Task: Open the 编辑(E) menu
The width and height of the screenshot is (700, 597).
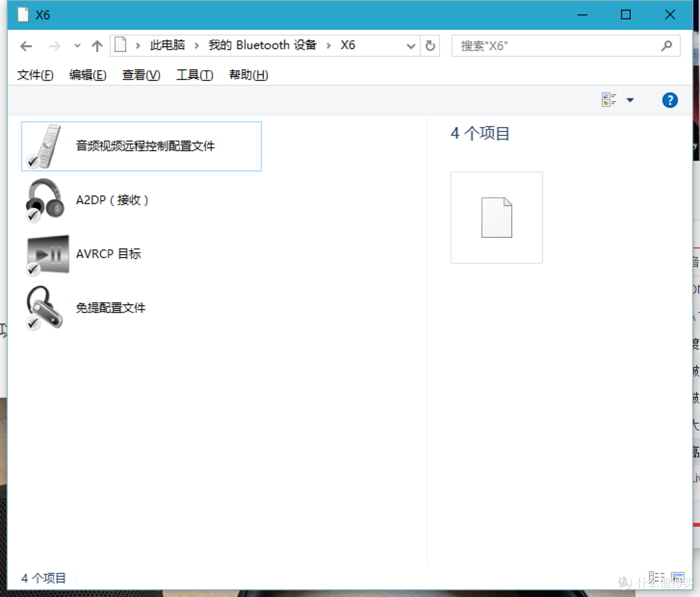Action: point(88,75)
